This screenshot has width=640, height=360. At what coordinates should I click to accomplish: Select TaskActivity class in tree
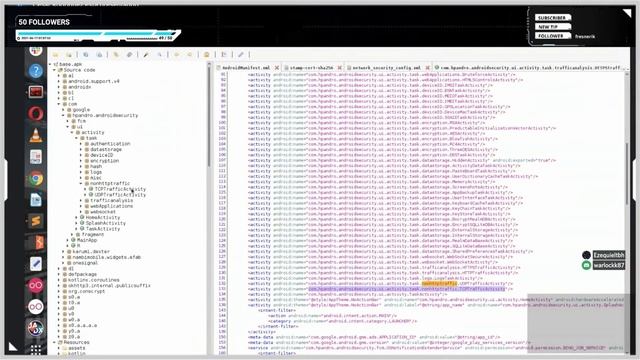tap(103, 229)
